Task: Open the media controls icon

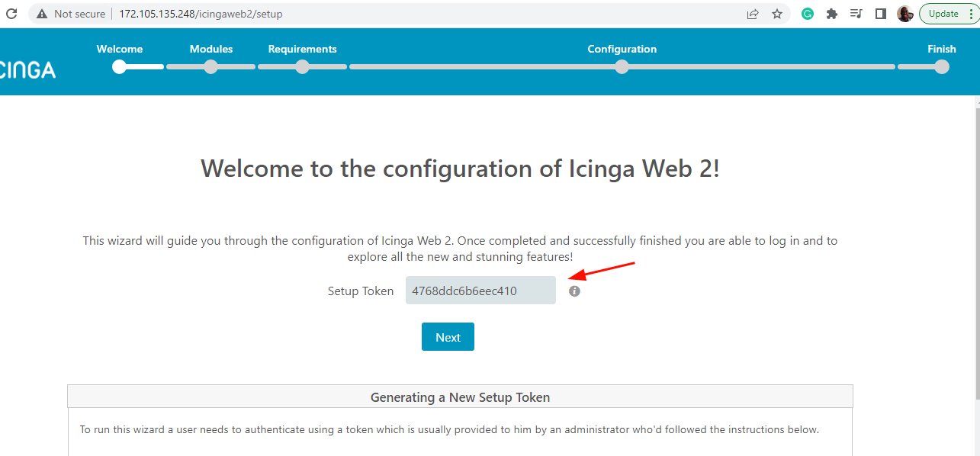Action: [x=856, y=14]
